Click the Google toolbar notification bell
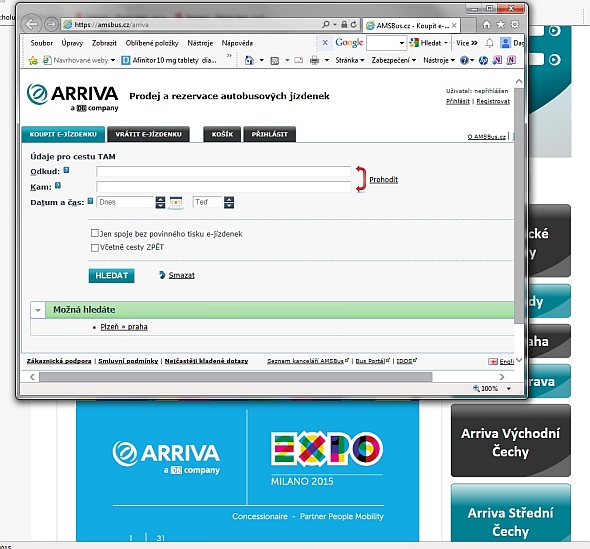 pos(489,43)
